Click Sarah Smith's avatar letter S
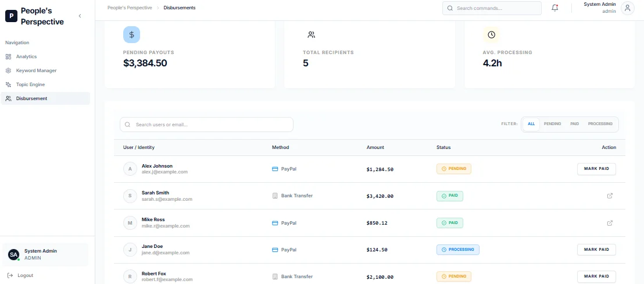Screen dimensions: 644x284 click(130, 196)
